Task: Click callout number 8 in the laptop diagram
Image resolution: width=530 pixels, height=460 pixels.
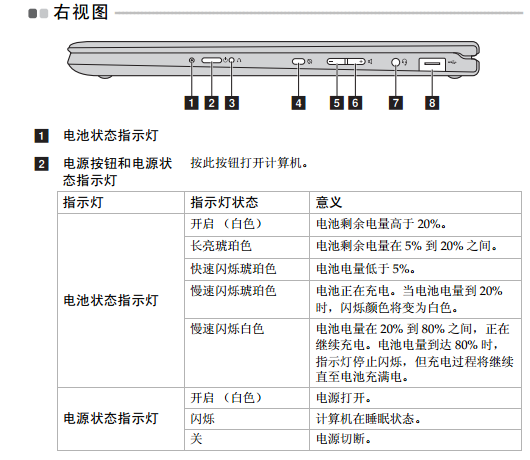Action: pos(432,103)
